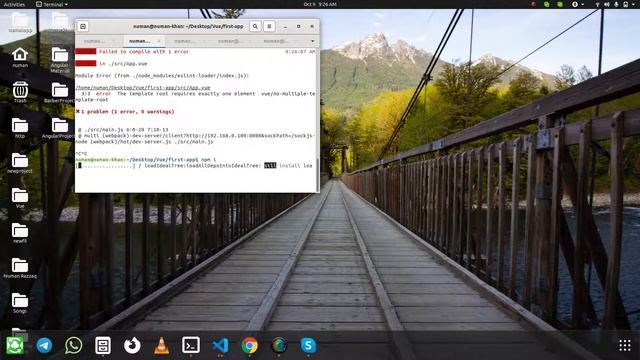Click the circular tray icon with dropdown
This screenshot has height=360, width=640.
coord(577,4)
